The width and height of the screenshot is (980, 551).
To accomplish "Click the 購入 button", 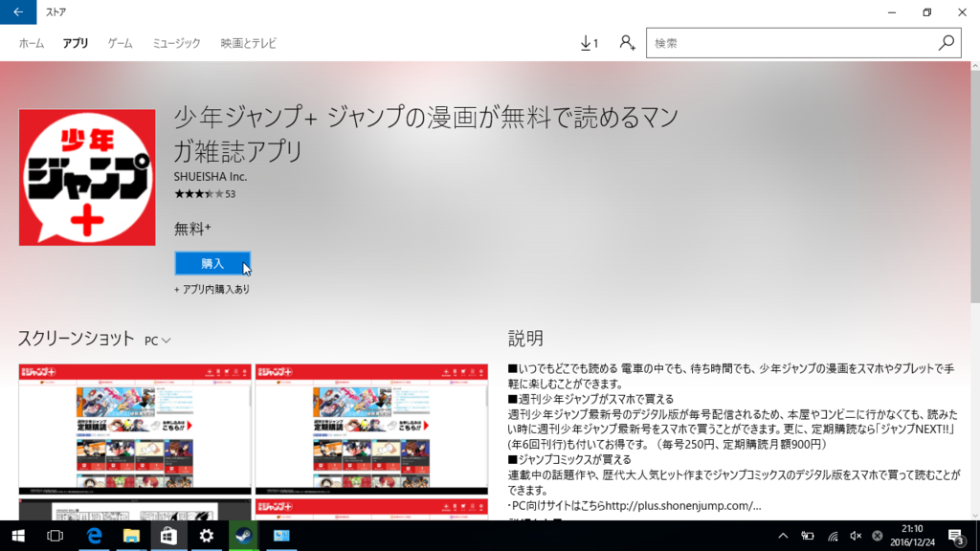I will [x=212, y=264].
